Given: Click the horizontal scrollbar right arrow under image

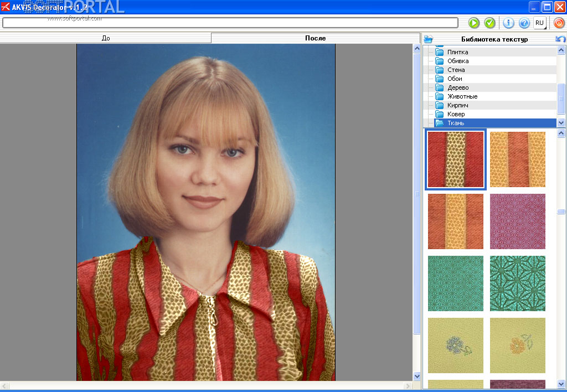Looking at the screenshot, I should (x=408, y=386).
